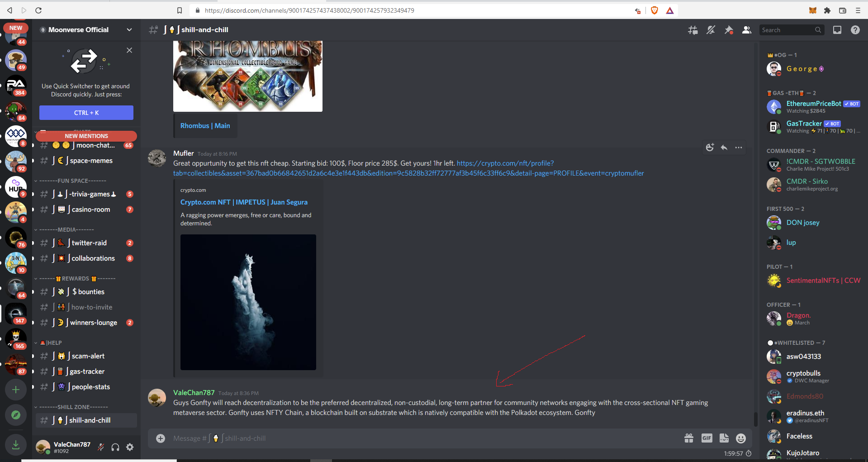868x462 pixels.
Task: Jump to NEW MENTIONS
Action: [86, 136]
